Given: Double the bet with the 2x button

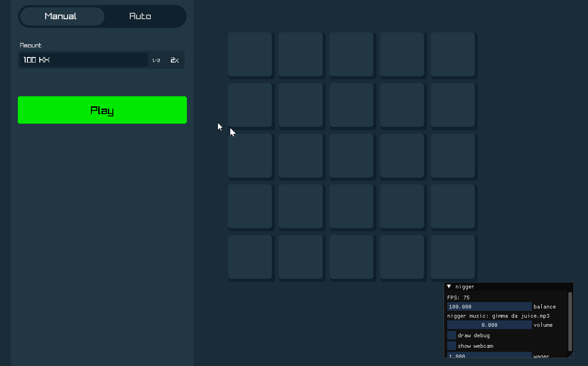Looking at the screenshot, I should [175, 60].
